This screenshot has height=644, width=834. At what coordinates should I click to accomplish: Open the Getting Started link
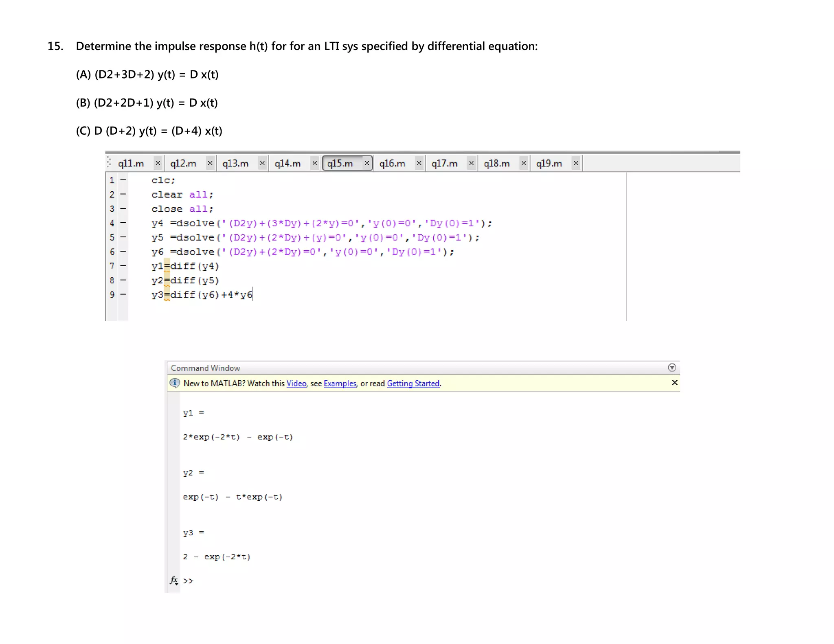pyautogui.click(x=413, y=383)
